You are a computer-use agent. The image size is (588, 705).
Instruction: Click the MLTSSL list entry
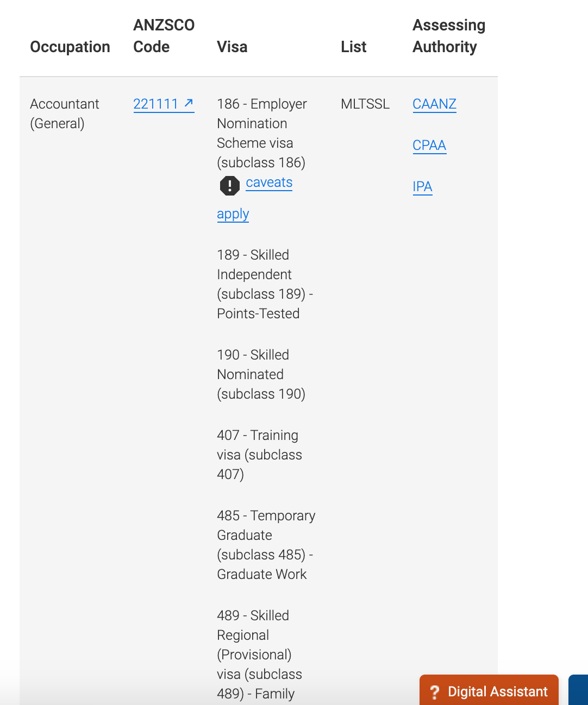tap(365, 104)
